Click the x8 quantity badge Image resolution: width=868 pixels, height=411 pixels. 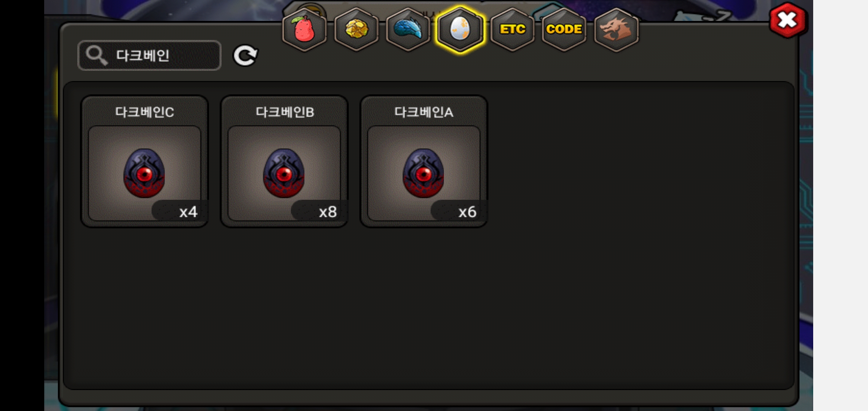[x=319, y=211]
